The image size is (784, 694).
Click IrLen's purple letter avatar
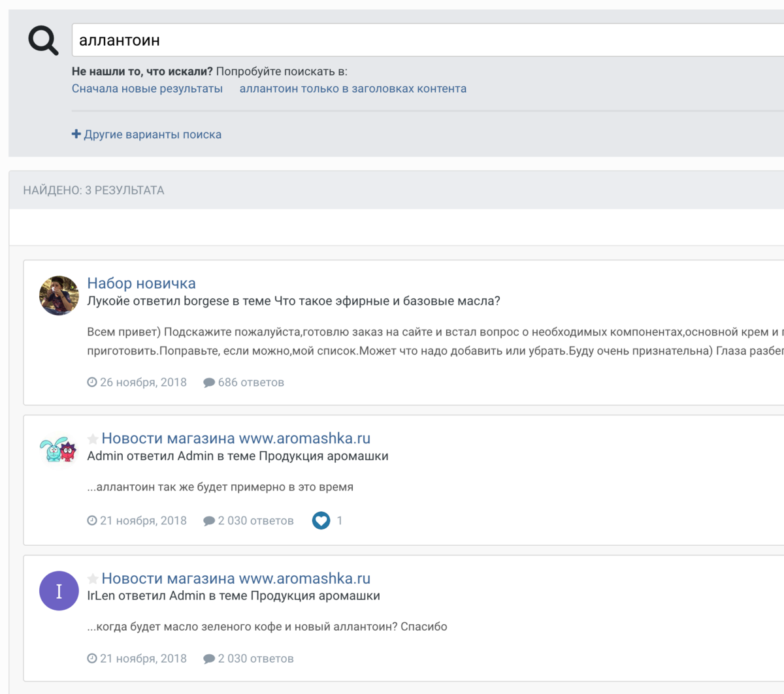click(x=59, y=591)
